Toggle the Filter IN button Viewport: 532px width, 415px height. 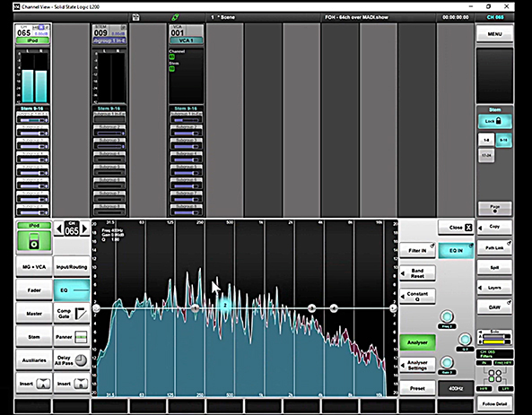[417, 251]
